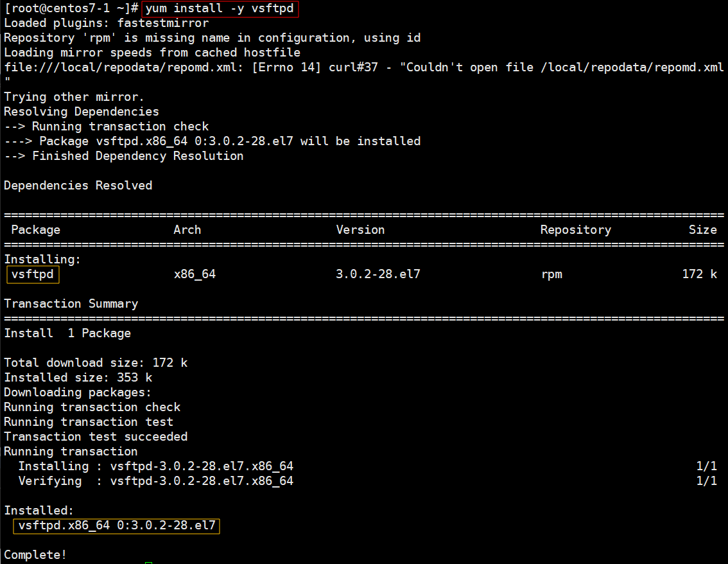Viewport: 728px width, 564px height.
Task: Click 'Running transaction' line
Action: (x=71, y=452)
